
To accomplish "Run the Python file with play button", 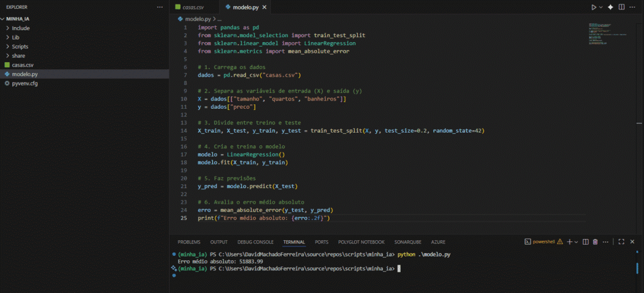I will tap(592, 7).
